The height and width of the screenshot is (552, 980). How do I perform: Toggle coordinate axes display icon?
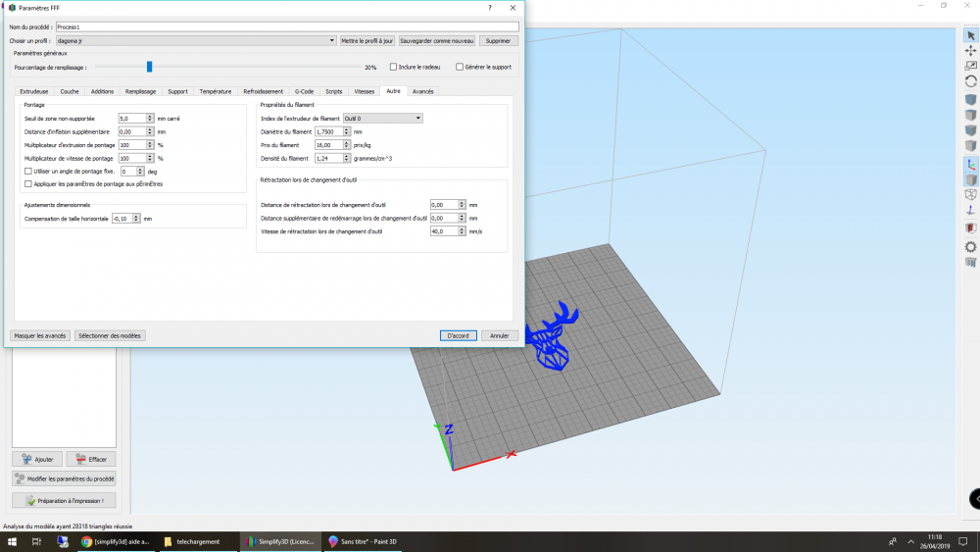coord(970,165)
